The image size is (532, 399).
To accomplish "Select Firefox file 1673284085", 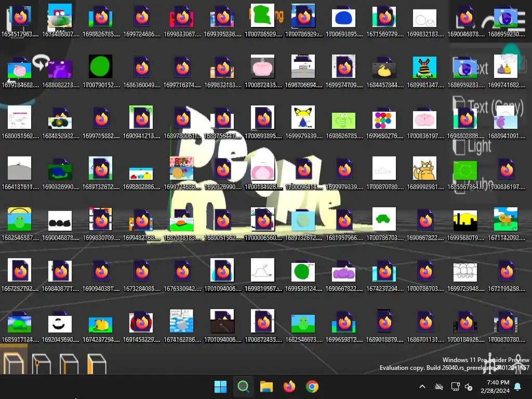I will click(142, 275).
